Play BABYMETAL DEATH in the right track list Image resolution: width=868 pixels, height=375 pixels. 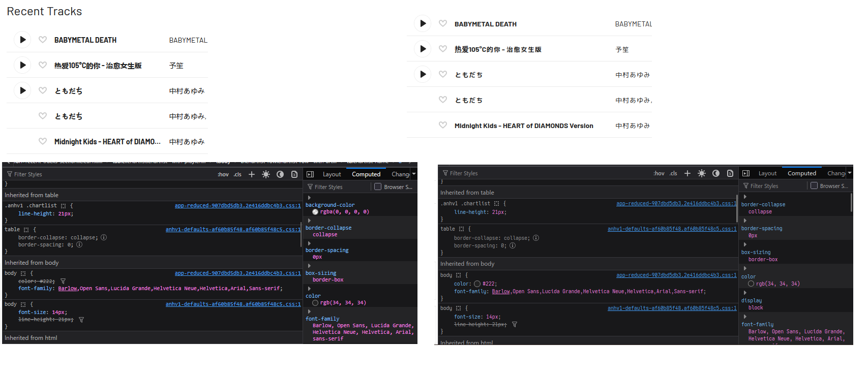click(423, 23)
